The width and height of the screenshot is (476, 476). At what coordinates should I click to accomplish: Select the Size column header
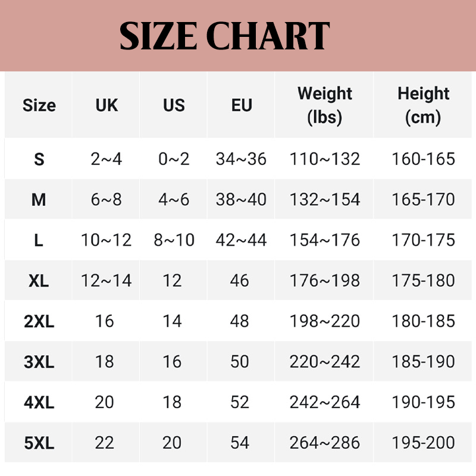[x=39, y=105]
